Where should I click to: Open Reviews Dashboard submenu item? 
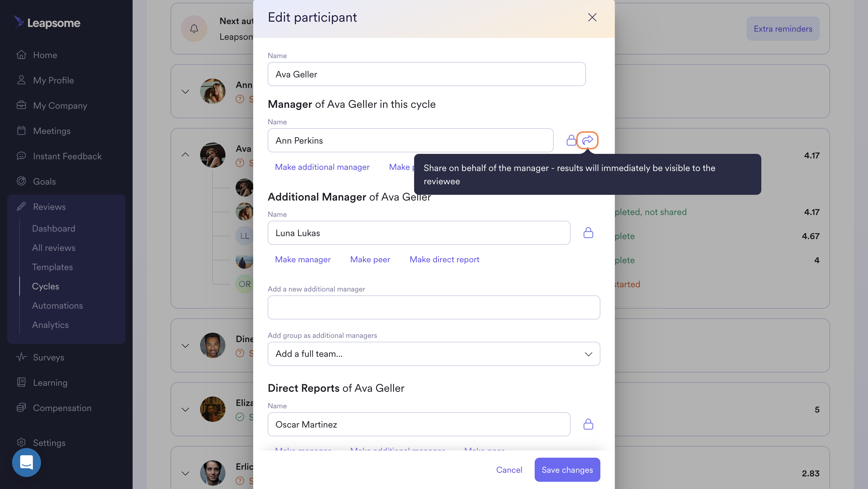click(54, 229)
